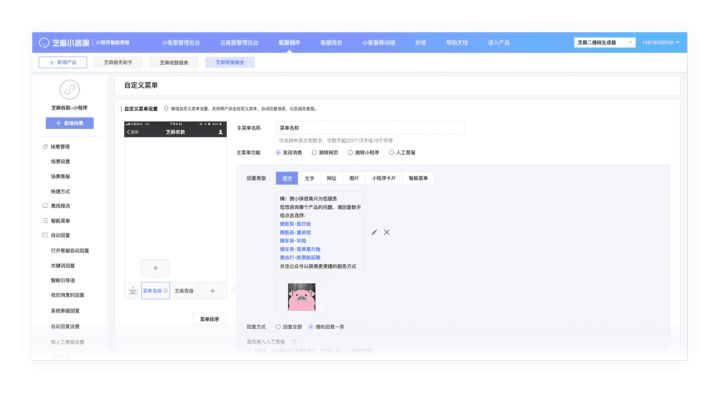
Task: Click the 微车保·驾乘意外险 link
Action: (x=300, y=249)
